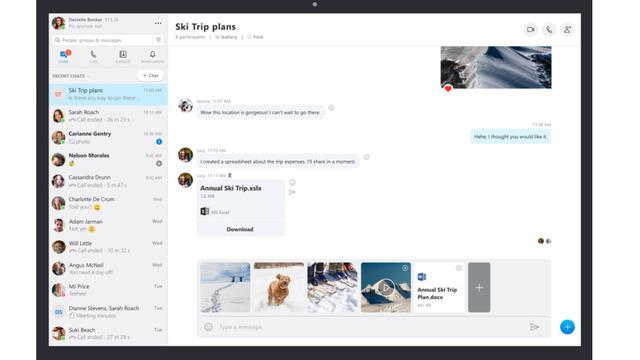The image size is (640, 360).
Task: Click the Ski Trip plans conversation title
Action: point(205,27)
